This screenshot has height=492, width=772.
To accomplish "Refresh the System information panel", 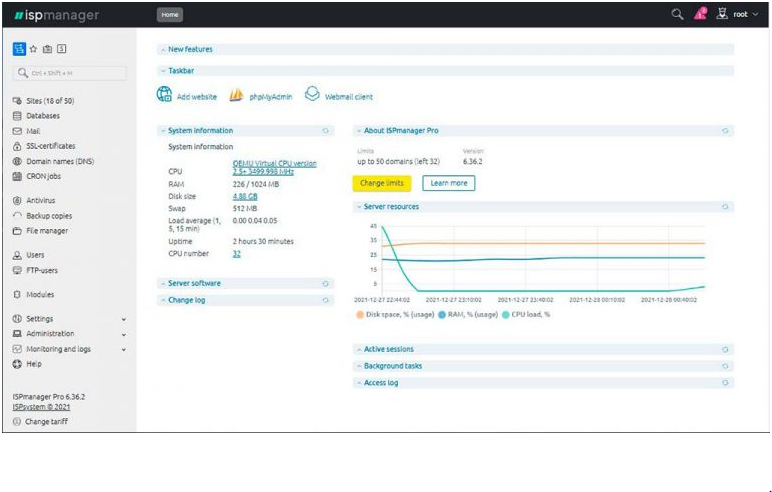I will click(x=325, y=131).
